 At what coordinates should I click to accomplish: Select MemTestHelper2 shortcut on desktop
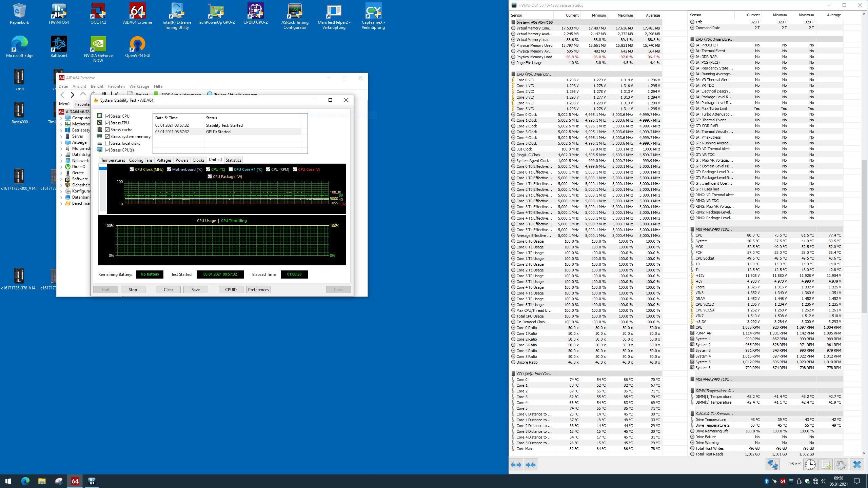[x=334, y=16]
